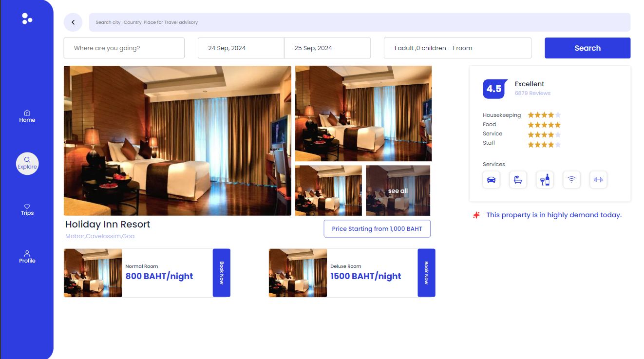The image size is (644, 359).
Task: Open Profile in the sidebar
Action: point(27,257)
